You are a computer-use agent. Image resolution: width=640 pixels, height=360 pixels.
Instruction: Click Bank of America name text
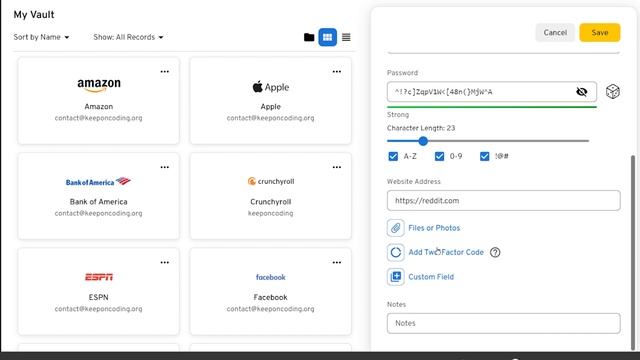98,202
